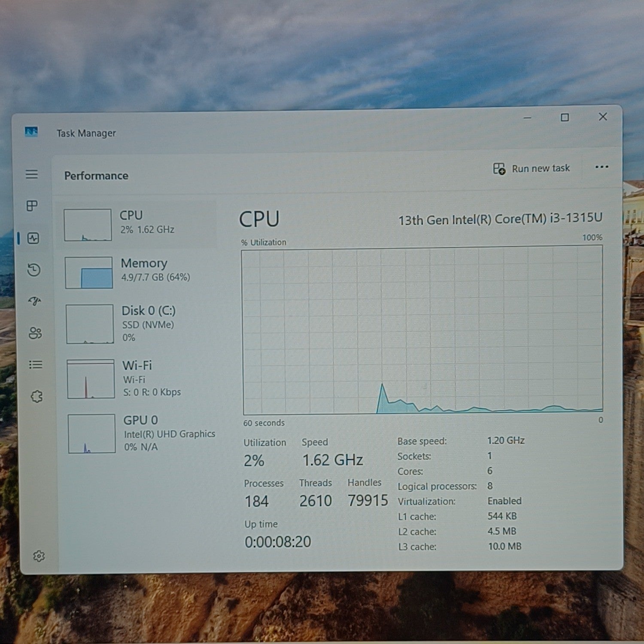
Task: Select the GPU 0 performance item
Action: click(x=140, y=433)
